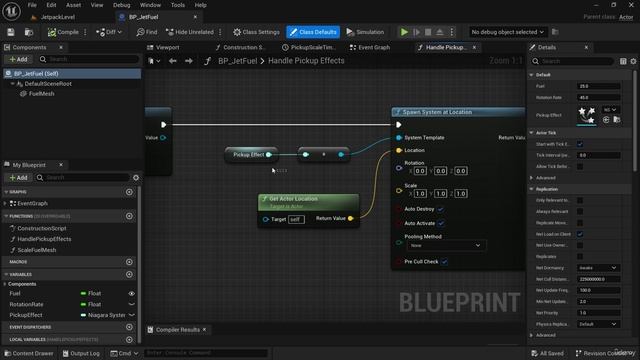Open play options three-dot menu
The image size is (640, 360).
(452, 32)
